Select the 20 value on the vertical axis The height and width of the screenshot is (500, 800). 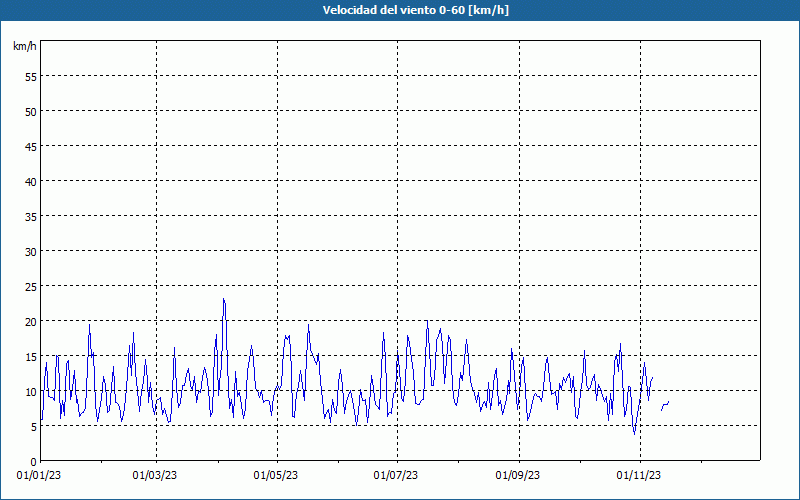click(x=31, y=321)
